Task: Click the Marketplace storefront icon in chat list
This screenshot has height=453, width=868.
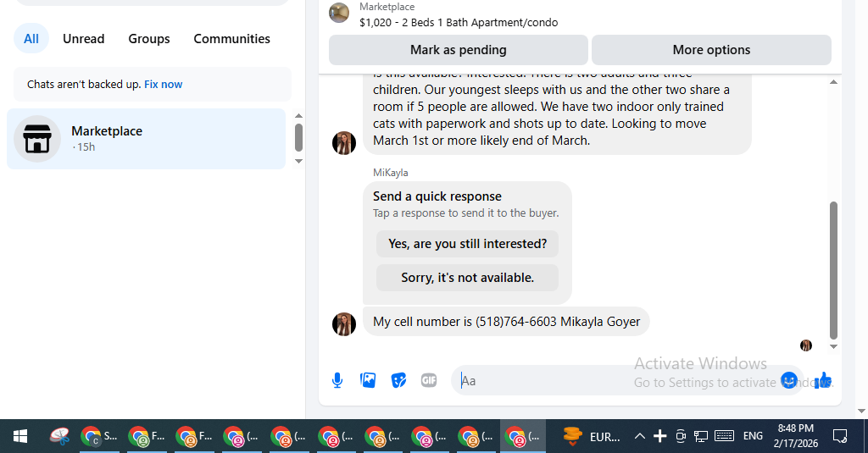Action: pyautogui.click(x=37, y=139)
